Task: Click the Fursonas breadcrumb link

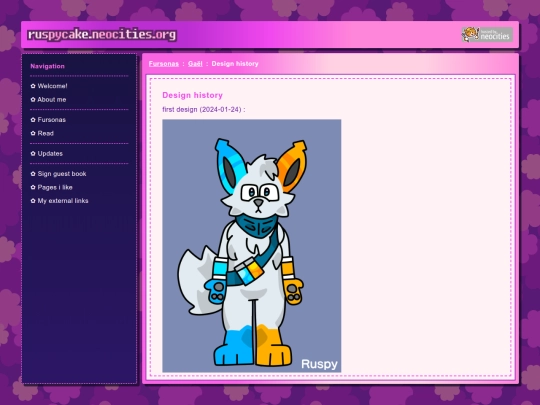Action: pos(164,64)
